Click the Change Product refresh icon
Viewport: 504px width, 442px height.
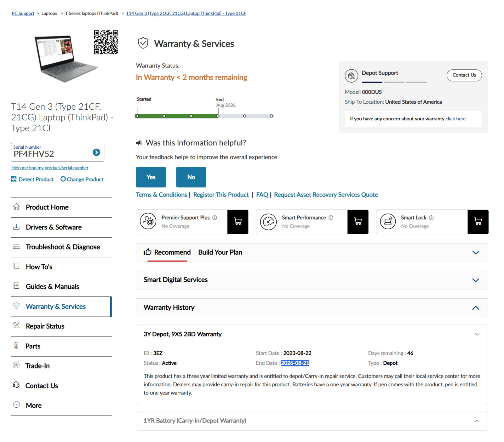[x=63, y=179]
